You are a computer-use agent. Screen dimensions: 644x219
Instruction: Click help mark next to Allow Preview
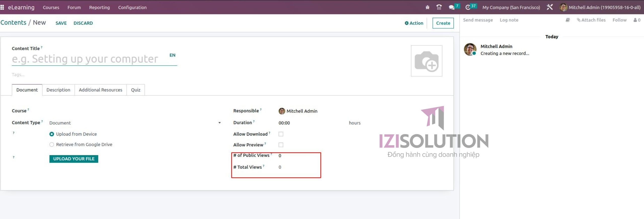coord(265,143)
